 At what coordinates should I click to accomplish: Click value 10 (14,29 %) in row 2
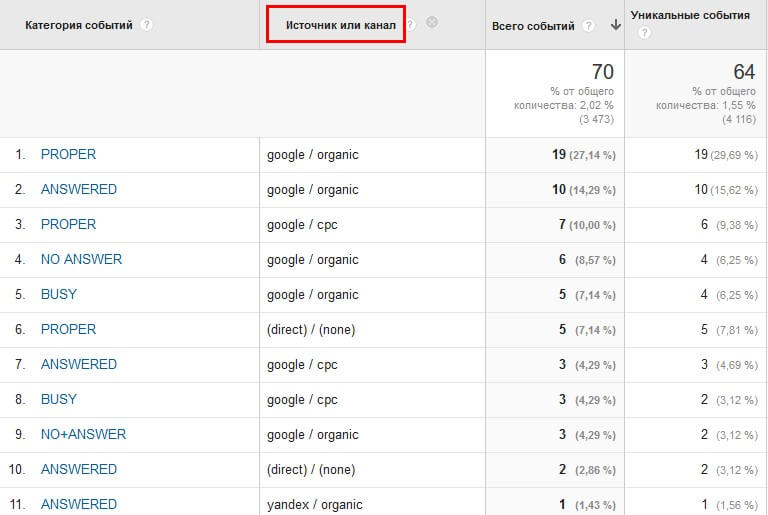[584, 190]
